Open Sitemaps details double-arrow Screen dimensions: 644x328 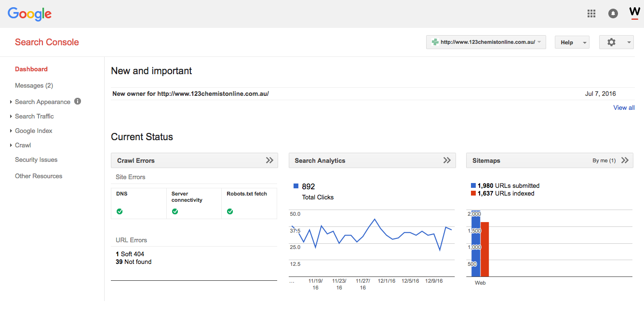point(625,160)
